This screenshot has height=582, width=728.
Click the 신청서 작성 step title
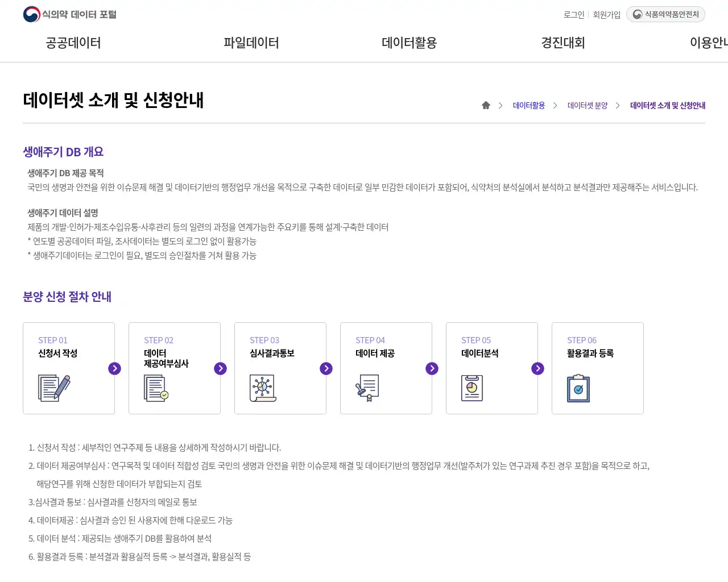pyautogui.click(x=57, y=354)
